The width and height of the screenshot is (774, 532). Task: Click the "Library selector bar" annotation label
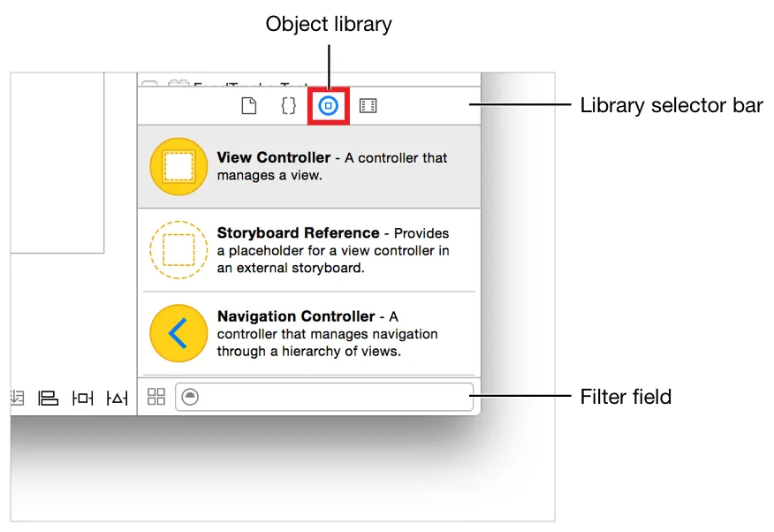[671, 106]
